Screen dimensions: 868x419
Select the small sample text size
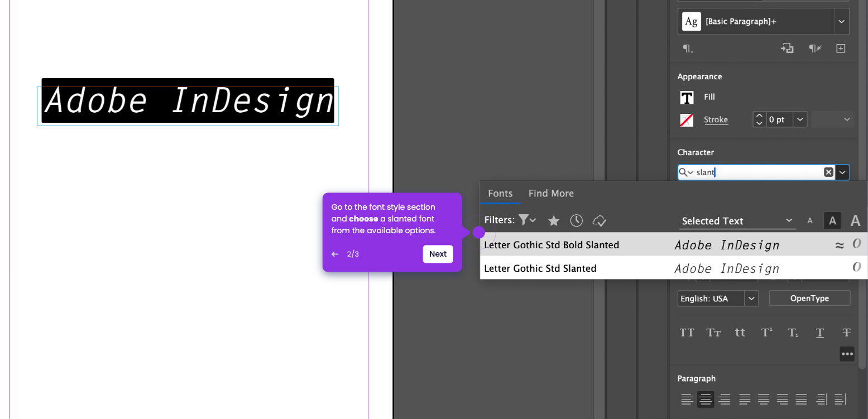pos(810,221)
